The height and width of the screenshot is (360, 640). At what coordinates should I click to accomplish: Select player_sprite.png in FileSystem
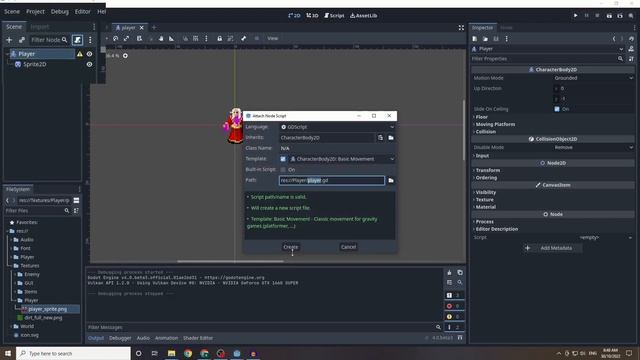pyautogui.click(x=47, y=309)
